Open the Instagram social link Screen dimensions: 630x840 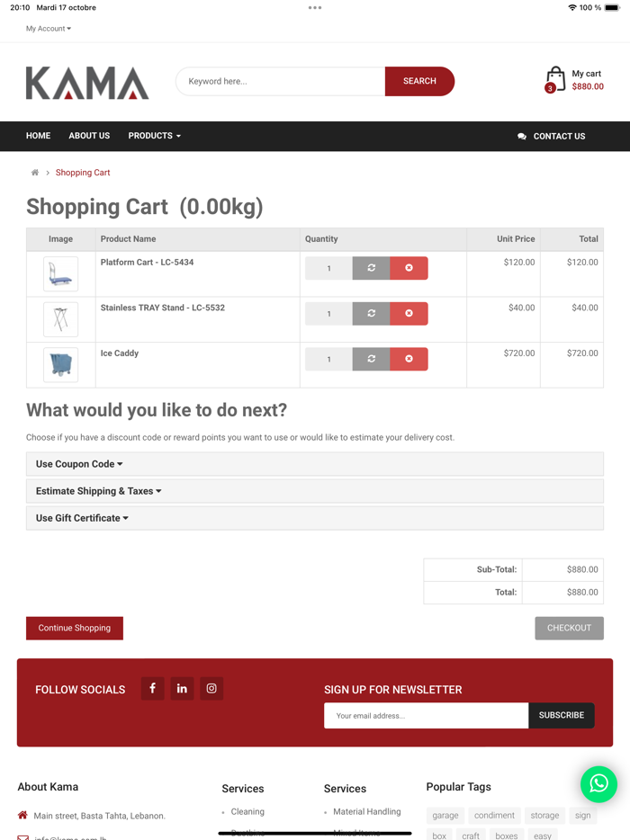(211, 688)
